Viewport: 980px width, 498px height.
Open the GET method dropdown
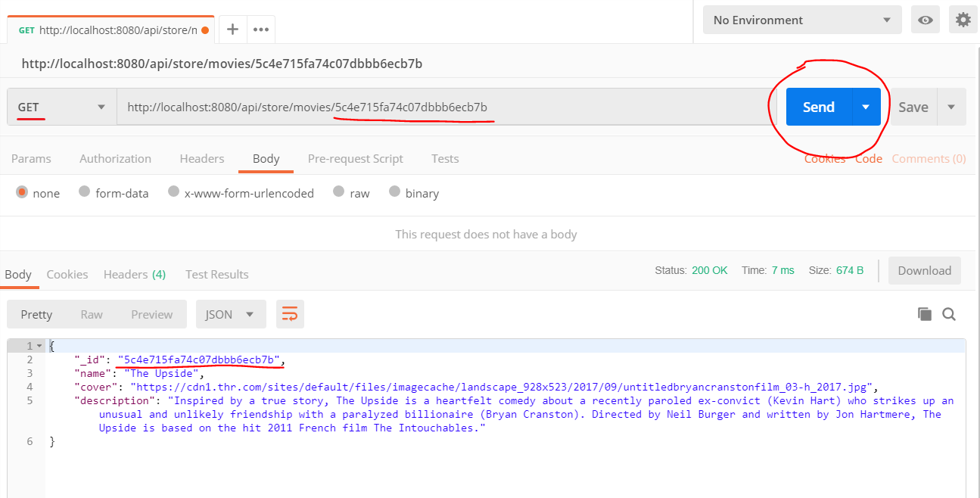click(62, 107)
